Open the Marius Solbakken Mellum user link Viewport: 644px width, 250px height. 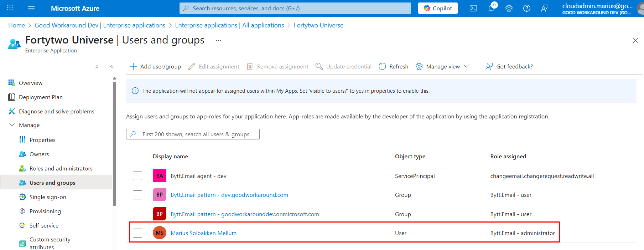click(203, 233)
